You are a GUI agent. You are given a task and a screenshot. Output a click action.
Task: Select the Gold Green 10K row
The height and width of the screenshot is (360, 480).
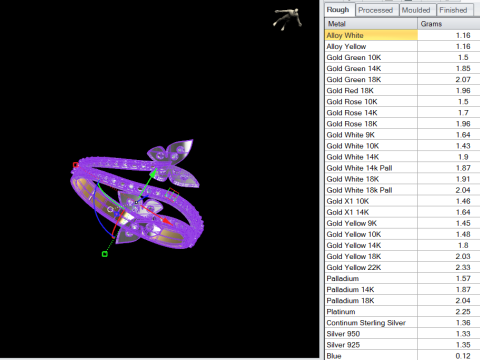coord(402,57)
